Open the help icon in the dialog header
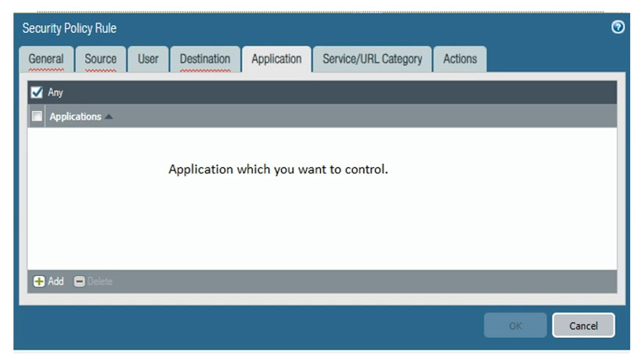644x358 pixels. [x=617, y=27]
